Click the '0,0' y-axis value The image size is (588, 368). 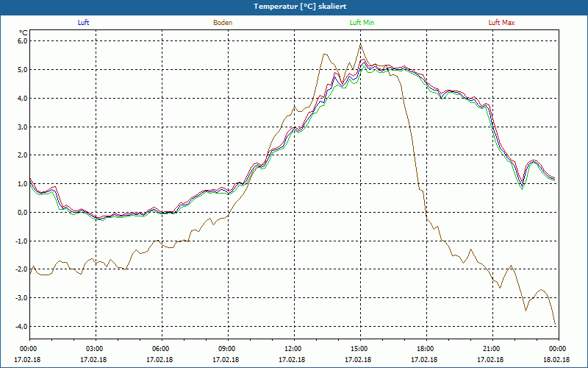[23, 212]
